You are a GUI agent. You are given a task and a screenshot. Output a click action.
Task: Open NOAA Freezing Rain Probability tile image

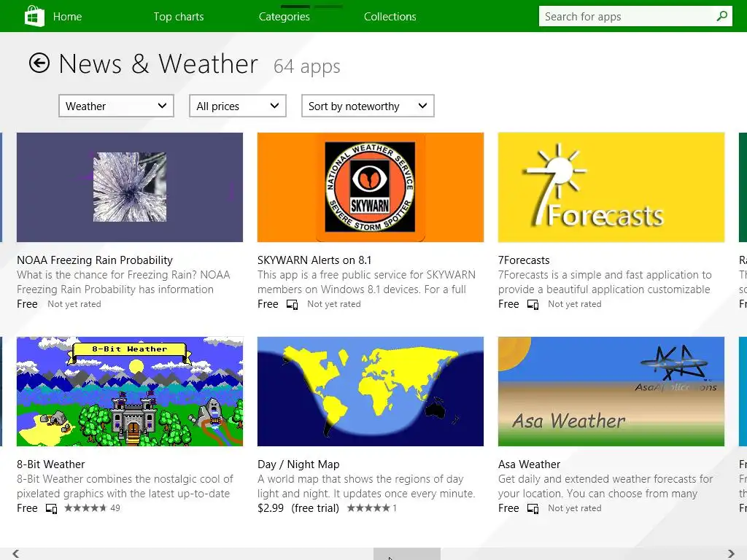130,187
